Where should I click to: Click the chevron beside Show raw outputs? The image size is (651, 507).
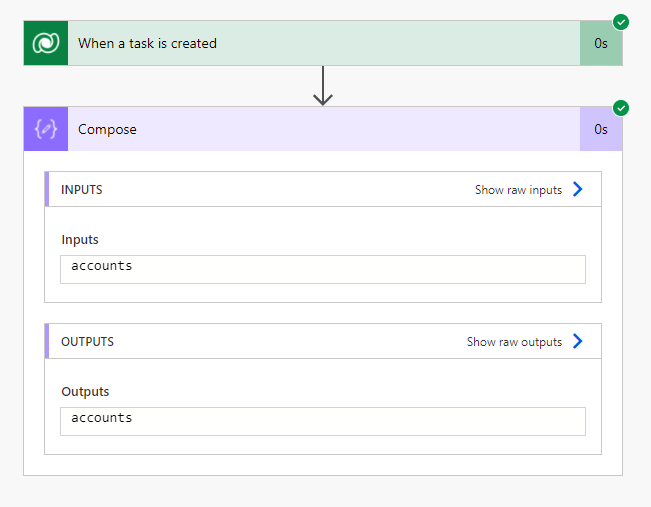(x=577, y=341)
